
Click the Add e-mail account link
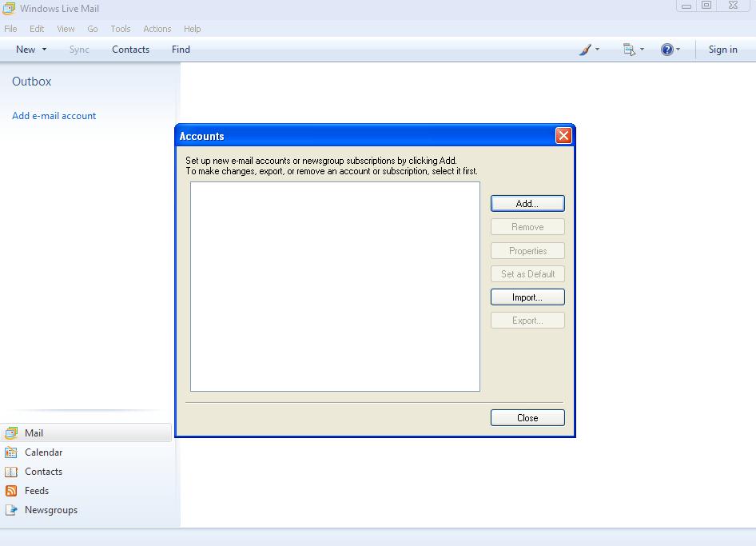coord(54,116)
